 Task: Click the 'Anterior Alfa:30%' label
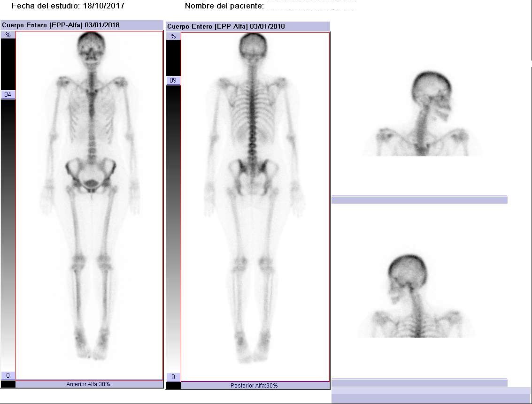click(x=88, y=384)
